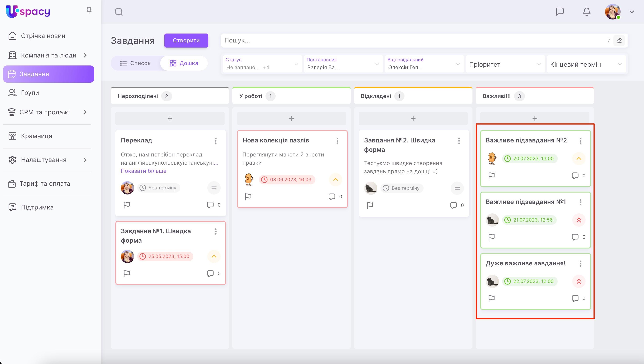Expand Кінцевий термін filter dropdown
Viewport: 644px width, 364px height.
[x=586, y=64]
